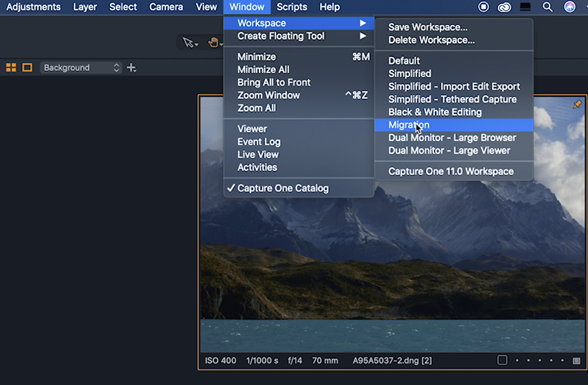Select Capture One 11.0 Workspace
Image resolution: width=588 pixels, height=385 pixels.
pyautogui.click(x=454, y=171)
